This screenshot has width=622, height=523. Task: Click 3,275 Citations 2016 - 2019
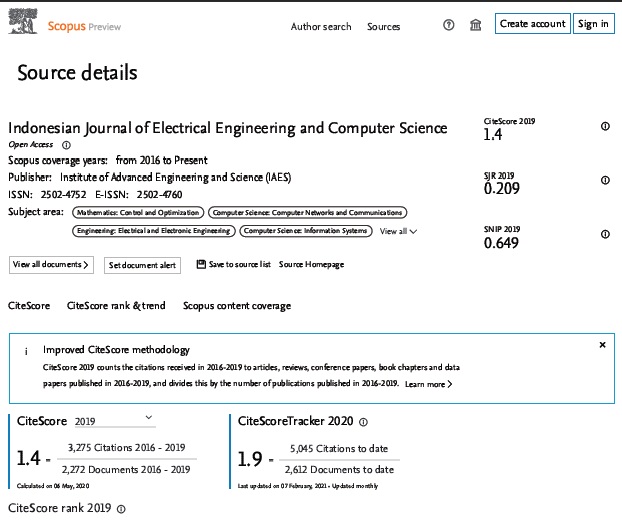coord(127,448)
